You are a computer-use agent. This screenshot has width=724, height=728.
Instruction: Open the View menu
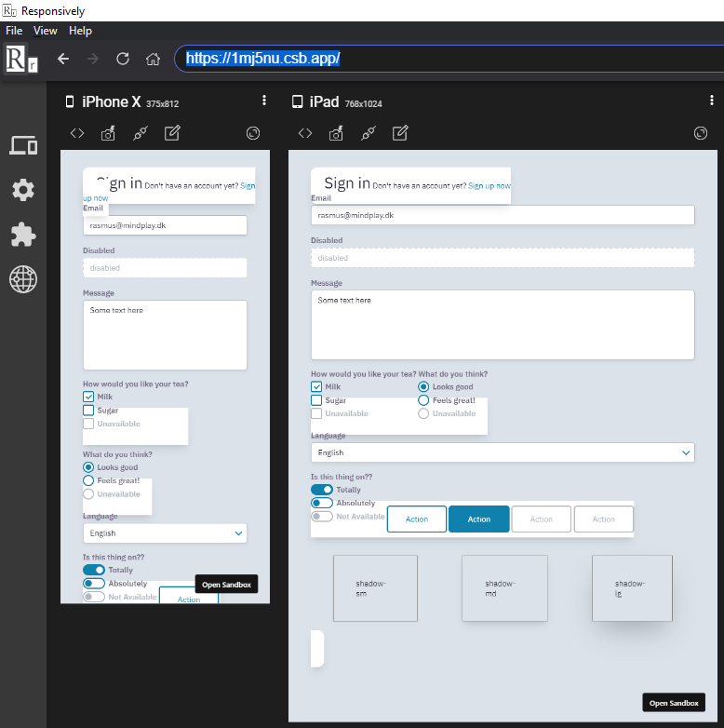pos(45,31)
